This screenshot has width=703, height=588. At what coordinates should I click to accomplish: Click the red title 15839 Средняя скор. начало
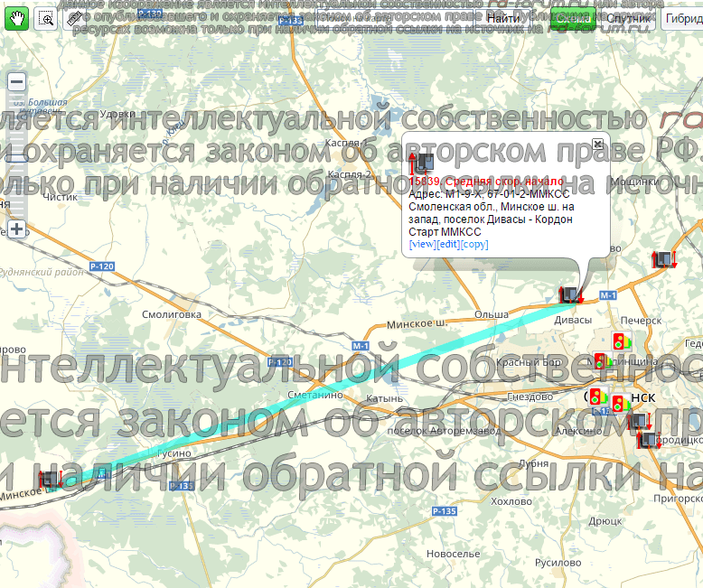click(x=486, y=182)
